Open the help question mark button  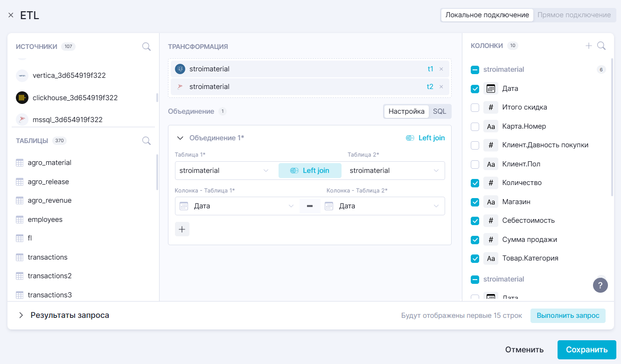click(600, 285)
